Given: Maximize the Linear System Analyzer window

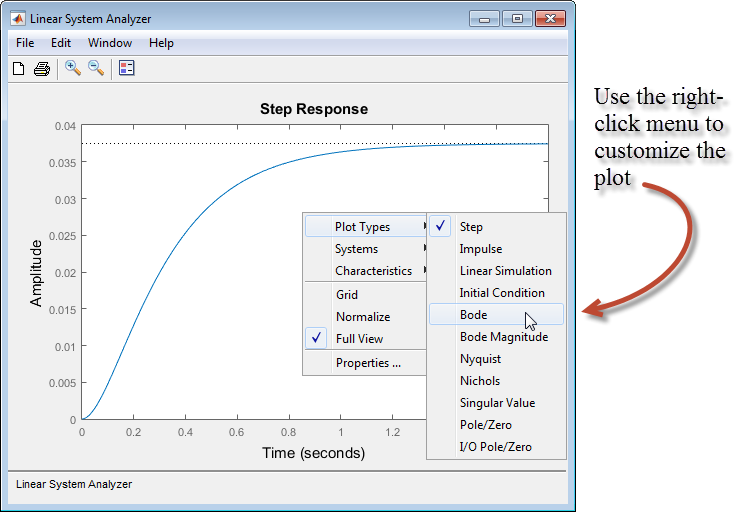Looking at the screenshot, I should (x=517, y=18).
